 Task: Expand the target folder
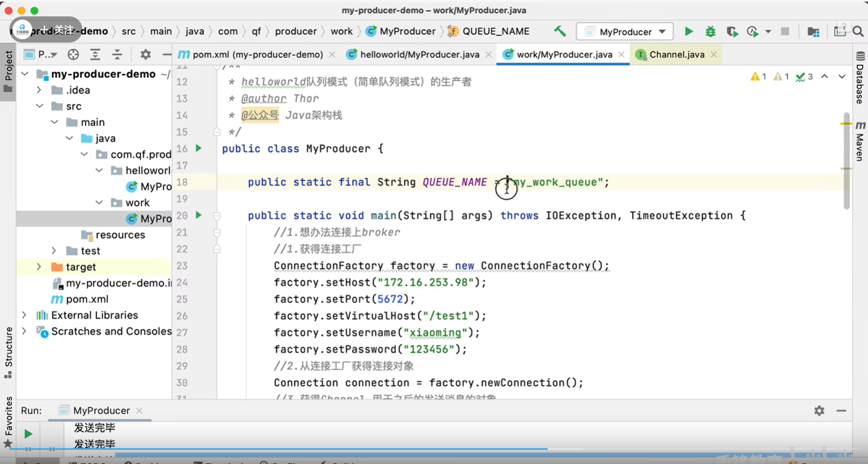[x=39, y=267]
